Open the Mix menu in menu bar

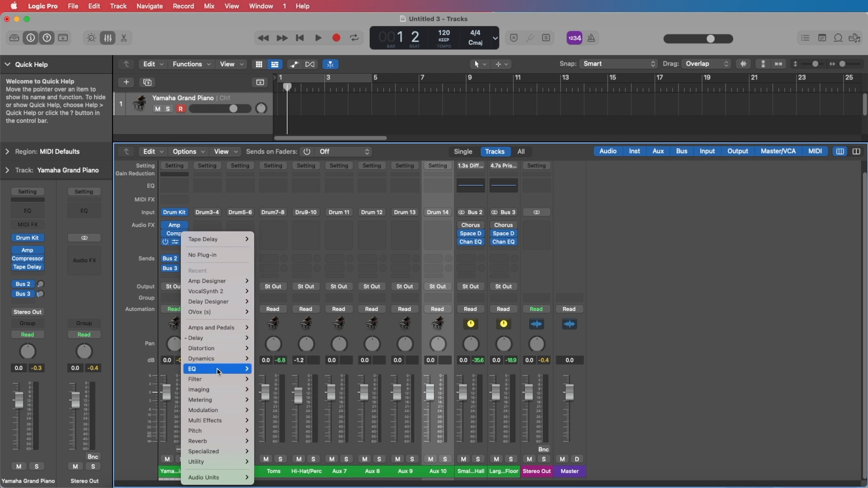[209, 6]
